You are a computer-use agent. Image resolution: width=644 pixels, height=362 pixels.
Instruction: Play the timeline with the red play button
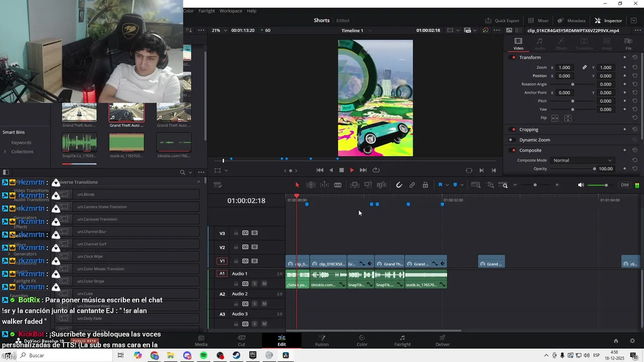click(352, 170)
